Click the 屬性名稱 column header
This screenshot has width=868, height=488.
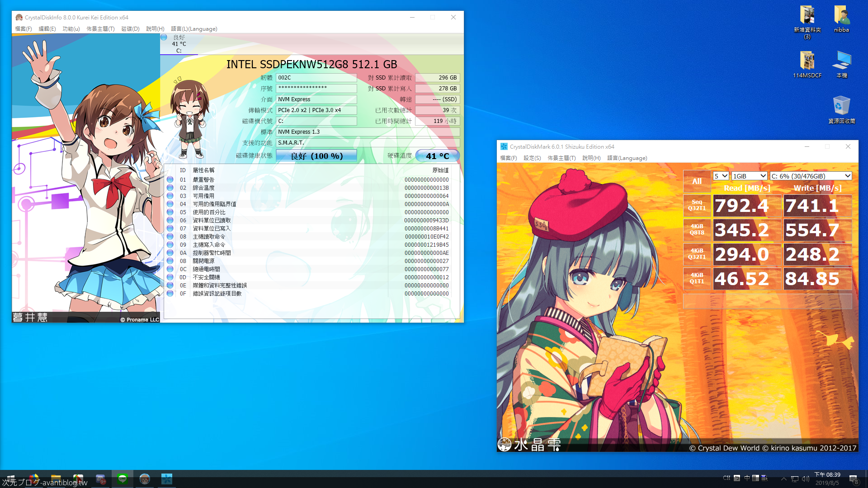203,170
